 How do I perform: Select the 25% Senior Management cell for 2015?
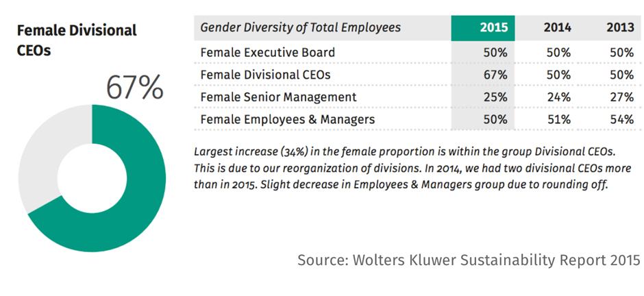495,97
